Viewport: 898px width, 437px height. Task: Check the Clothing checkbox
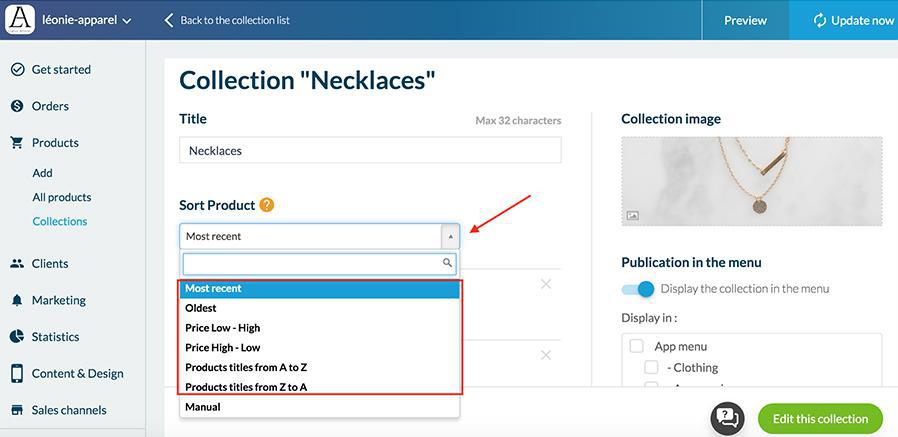pyautogui.click(x=651, y=367)
